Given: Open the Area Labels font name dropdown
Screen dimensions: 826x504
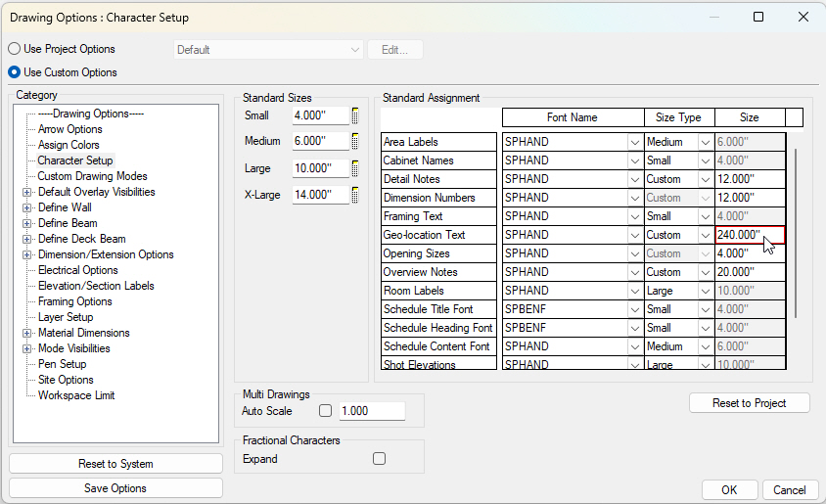Looking at the screenshot, I should 635,142.
